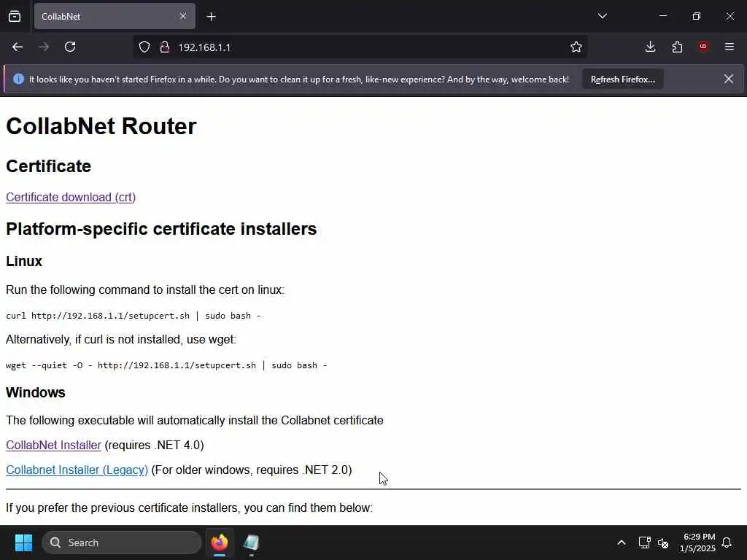Image resolution: width=747 pixels, height=560 pixels.
Task: Click the taskbar Search box
Action: pyautogui.click(x=122, y=542)
